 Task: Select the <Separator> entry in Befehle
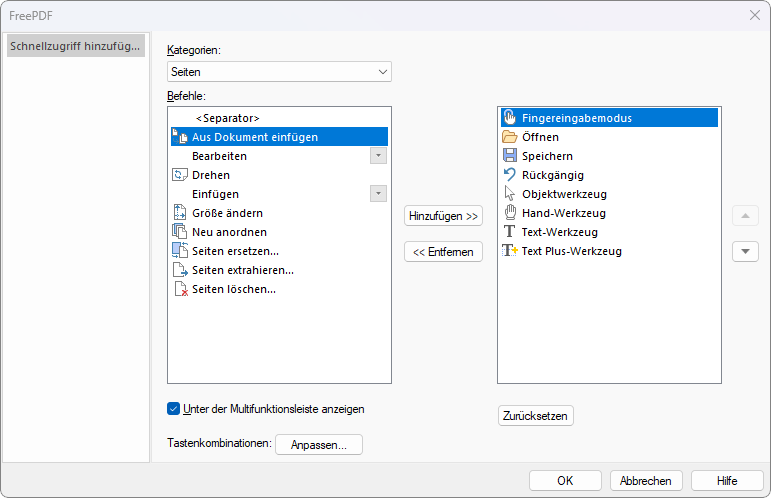(x=279, y=118)
